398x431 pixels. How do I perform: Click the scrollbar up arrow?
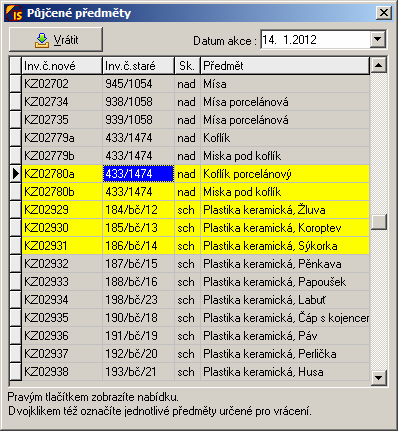click(379, 65)
